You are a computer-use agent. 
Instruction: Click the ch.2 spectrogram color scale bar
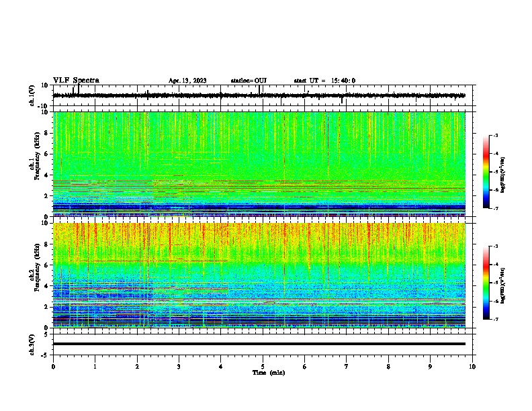tap(486, 283)
